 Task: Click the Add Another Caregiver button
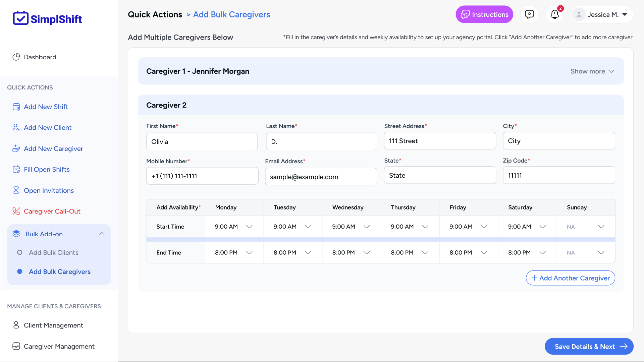570,278
